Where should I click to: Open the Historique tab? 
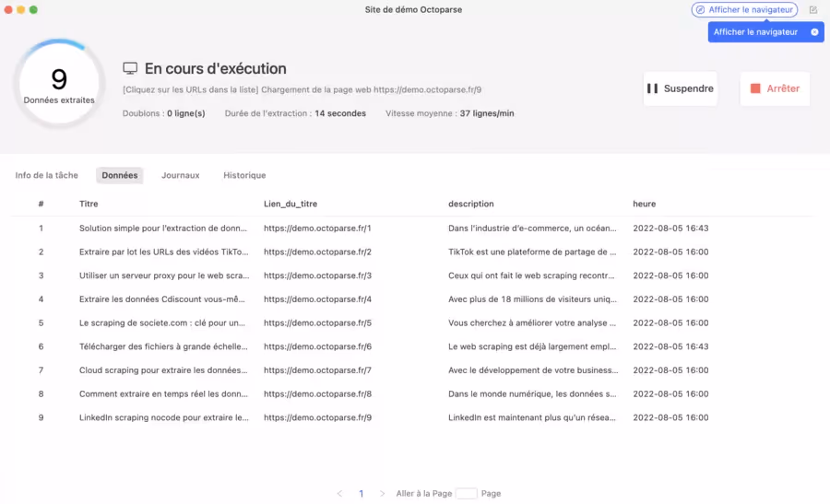click(x=244, y=175)
